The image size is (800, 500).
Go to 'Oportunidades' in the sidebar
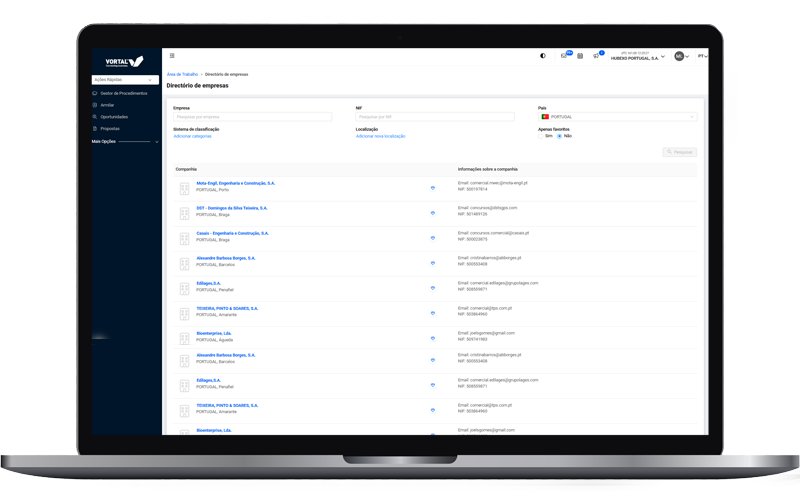[x=115, y=117]
